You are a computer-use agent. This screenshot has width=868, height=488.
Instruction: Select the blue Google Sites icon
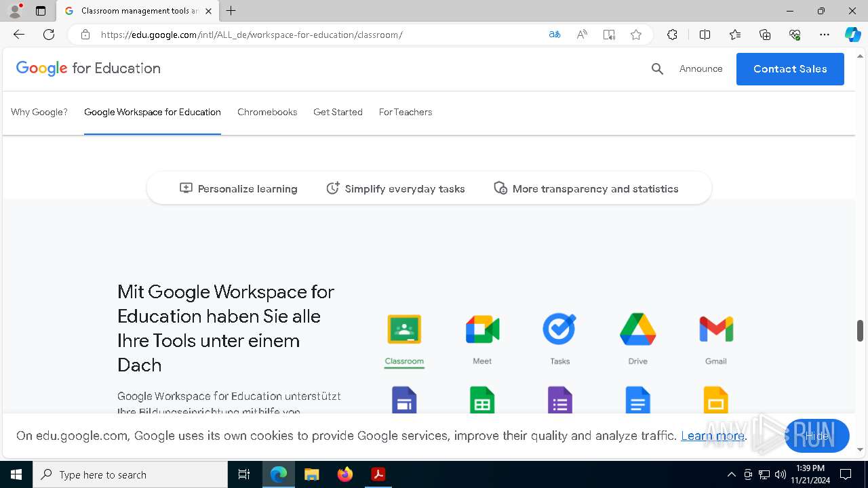pyautogui.click(x=404, y=400)
